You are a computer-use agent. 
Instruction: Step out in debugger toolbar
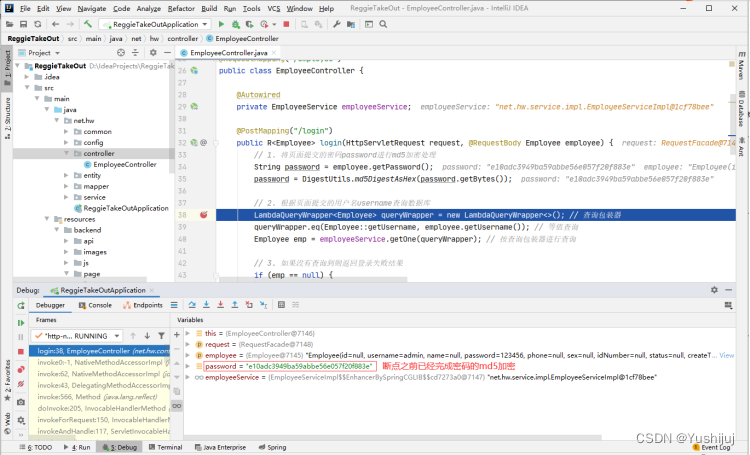click(235, 305)
